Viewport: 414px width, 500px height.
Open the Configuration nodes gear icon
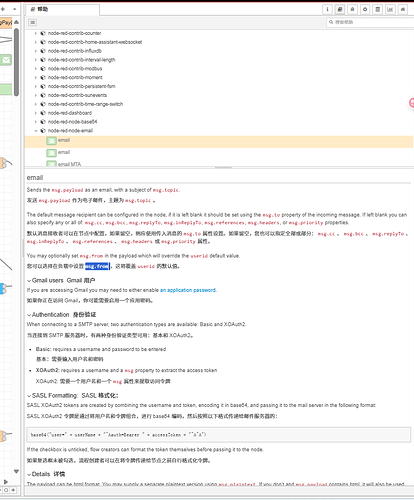click(365, 9)
